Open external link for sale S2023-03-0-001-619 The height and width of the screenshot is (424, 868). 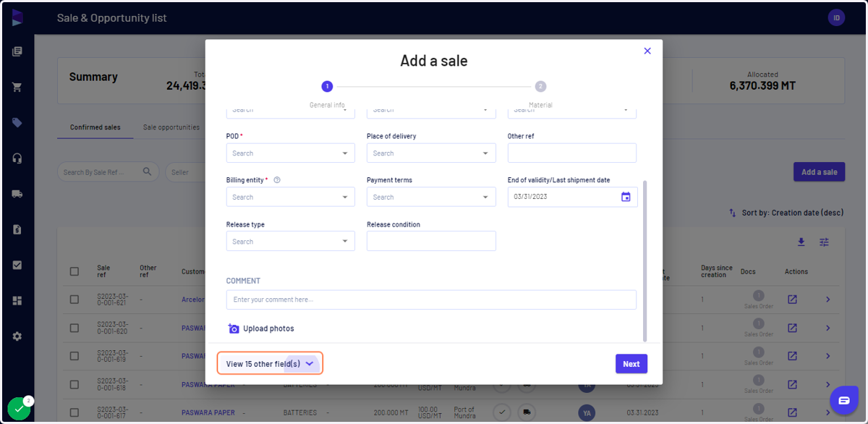[x=792, y=356]
